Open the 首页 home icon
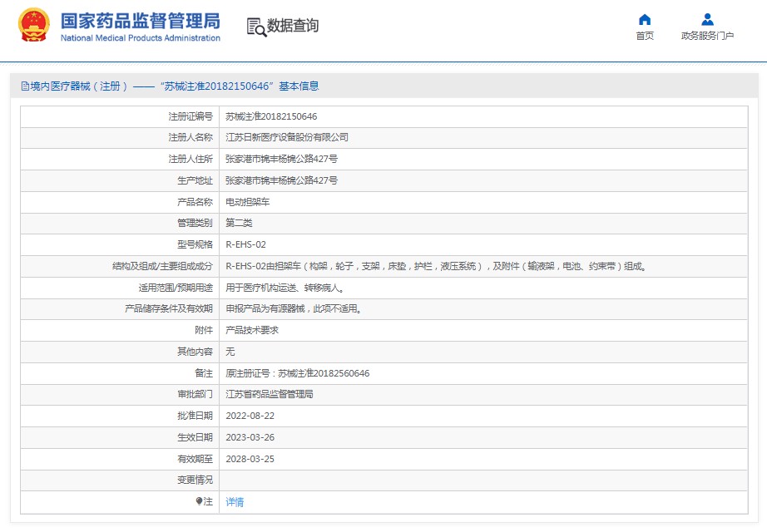Image resolution: width=767 pixels, height=532 pixels. (645, 20)
